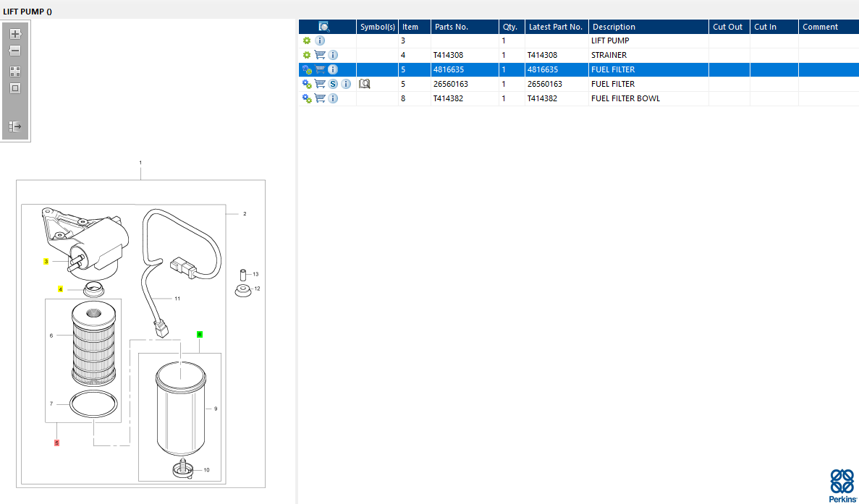
Task: Sort by Latest Part No. column header
Action: (x=557, y=27)
